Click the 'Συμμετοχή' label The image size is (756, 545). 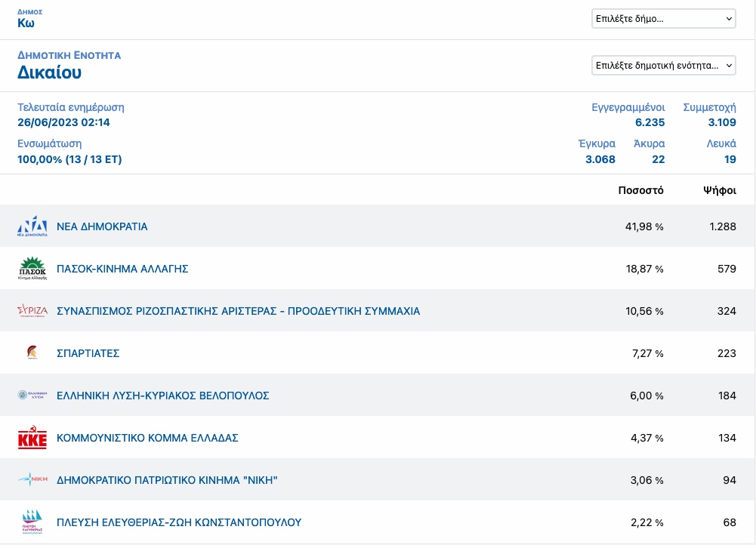tap(710, 107)
